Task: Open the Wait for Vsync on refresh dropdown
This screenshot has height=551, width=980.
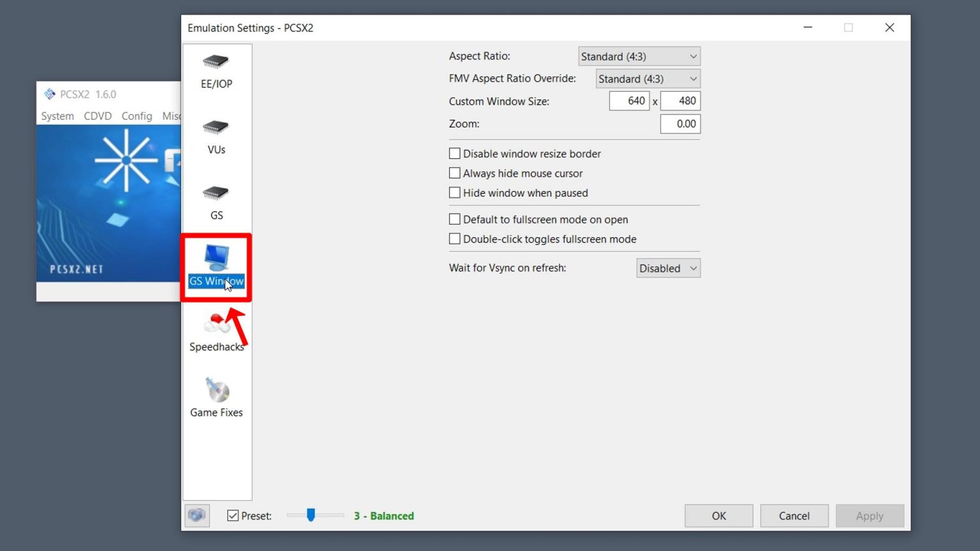Action: (669, 268)
